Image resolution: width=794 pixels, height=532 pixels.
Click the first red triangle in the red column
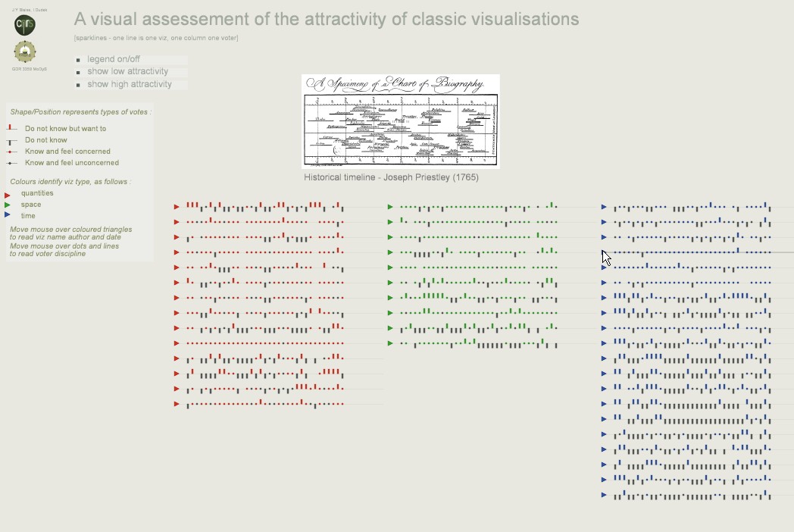click(x=177, y=207)
